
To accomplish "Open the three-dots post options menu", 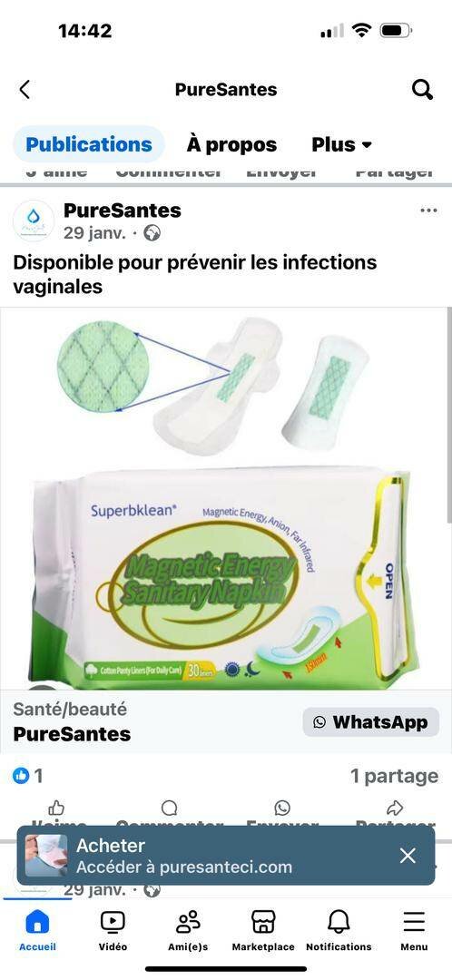I will [429, 211].
